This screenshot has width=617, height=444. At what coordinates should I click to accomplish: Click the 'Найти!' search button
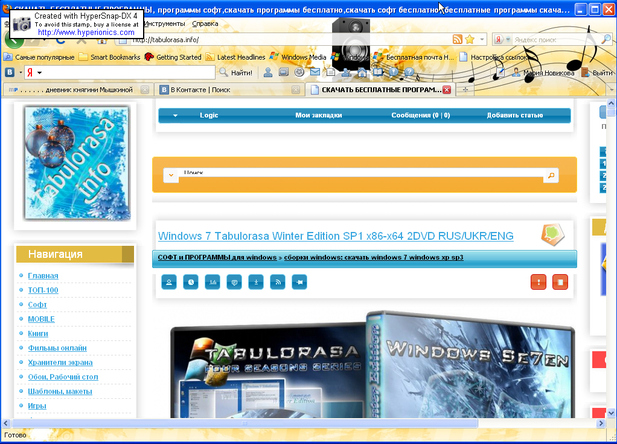[x=236, y=72]
